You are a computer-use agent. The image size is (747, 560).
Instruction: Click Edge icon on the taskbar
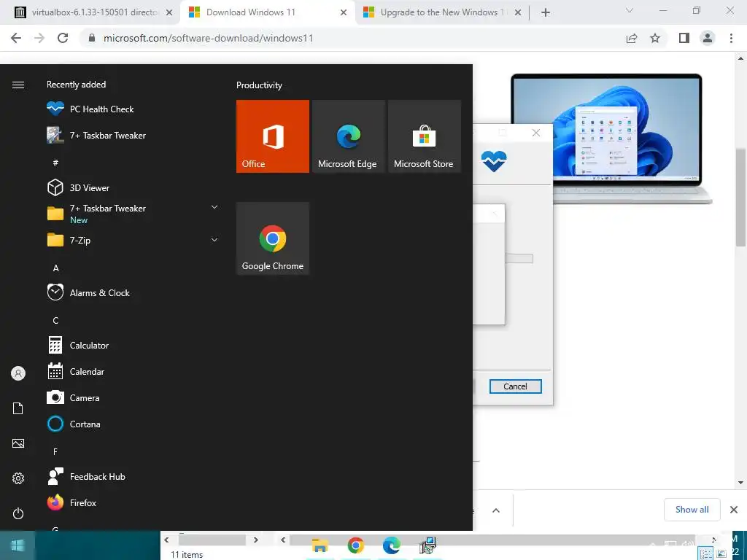(x=391, y=545)
